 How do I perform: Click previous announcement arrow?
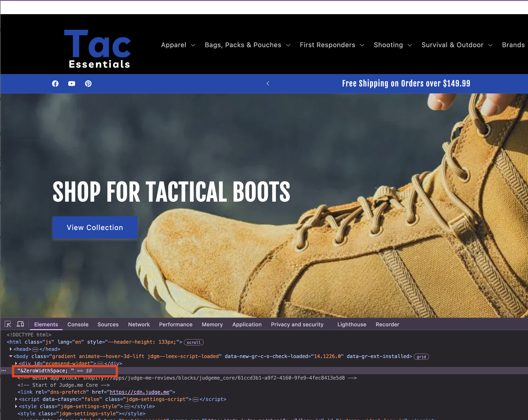point(268,84)
